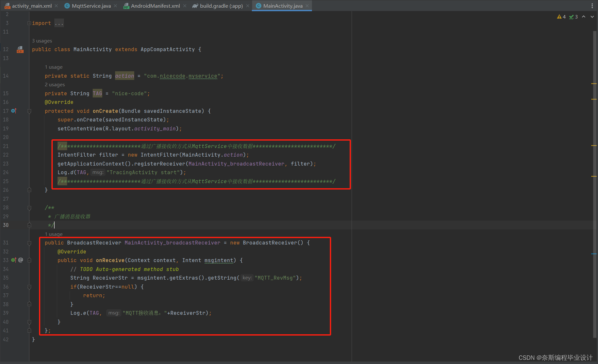This screenshot has height=364, width=598.
Task: Click the registerReceiver method call
Action: point(160,164)
